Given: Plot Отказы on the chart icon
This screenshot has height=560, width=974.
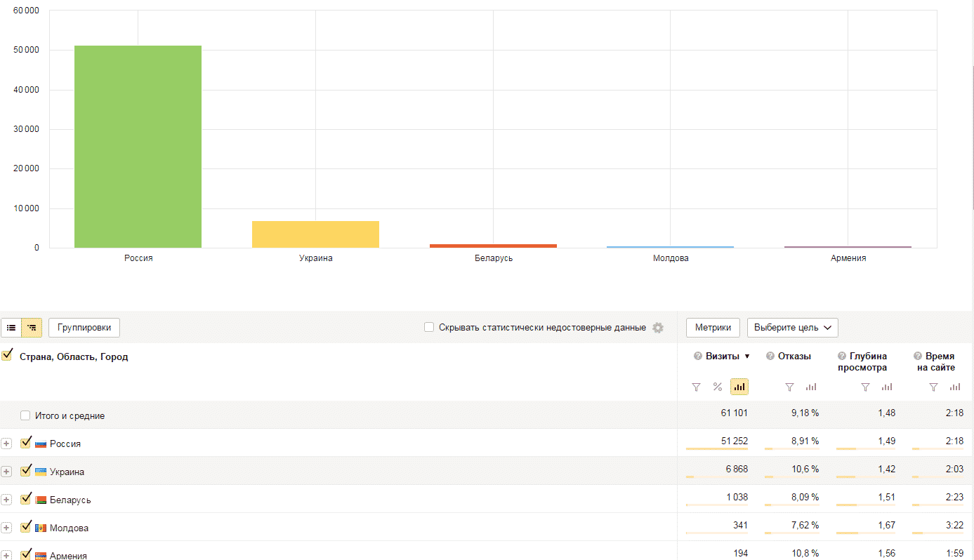Looking at the screenshot, I should (x=811, y=387).
